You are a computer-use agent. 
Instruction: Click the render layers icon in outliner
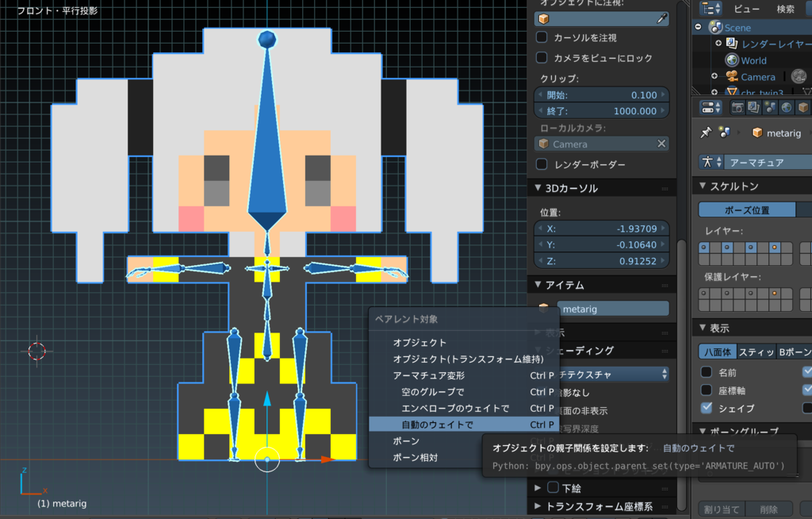(732, 44)
